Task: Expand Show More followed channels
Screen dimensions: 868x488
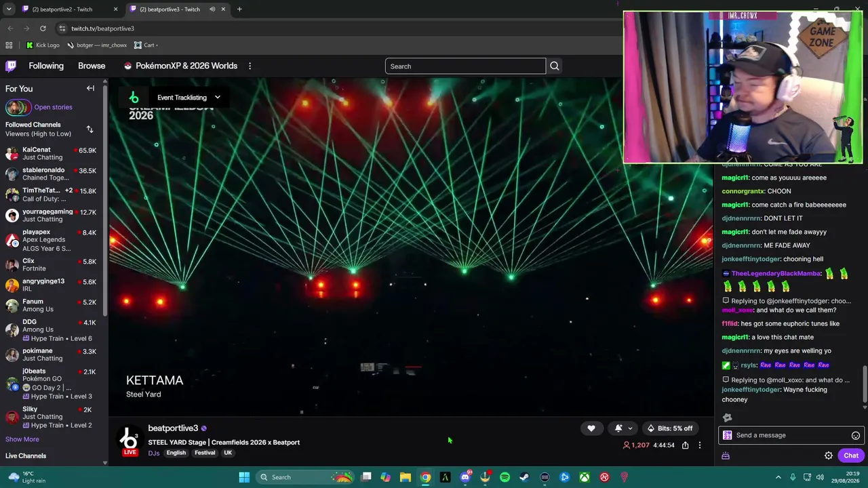Action: (22, 439)
